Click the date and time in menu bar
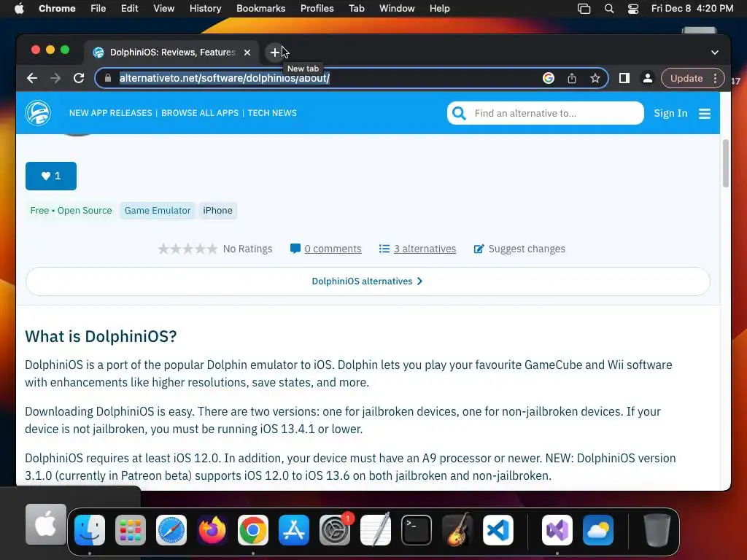The width and height of the screenshot is (747, 560). tap(692, 9)
